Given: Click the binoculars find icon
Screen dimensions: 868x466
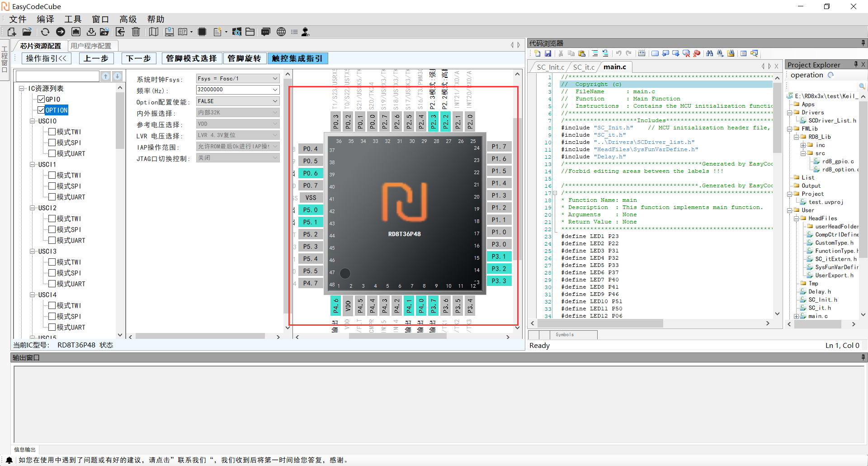Looking at the screenshot, I should coord(710,53).
